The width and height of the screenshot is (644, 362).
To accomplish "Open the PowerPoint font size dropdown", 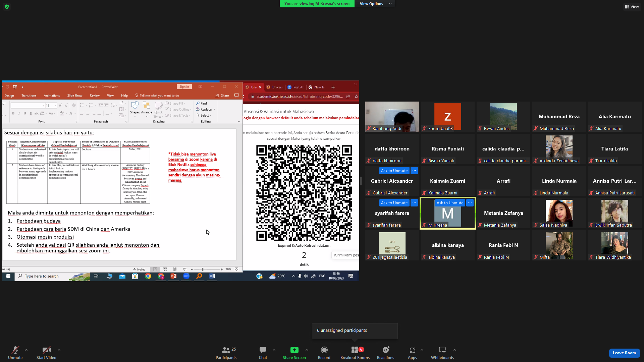I will [55, 105].
